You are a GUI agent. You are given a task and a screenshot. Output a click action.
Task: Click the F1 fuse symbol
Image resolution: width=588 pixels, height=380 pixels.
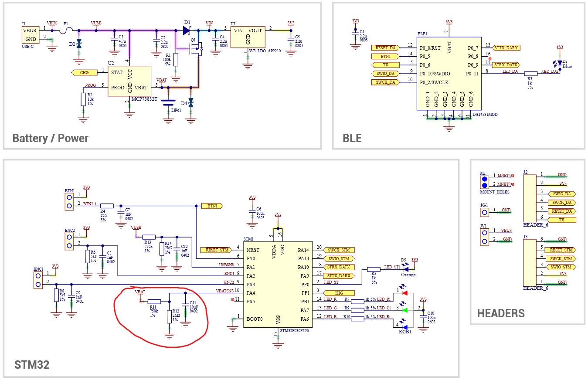(66, 31)
